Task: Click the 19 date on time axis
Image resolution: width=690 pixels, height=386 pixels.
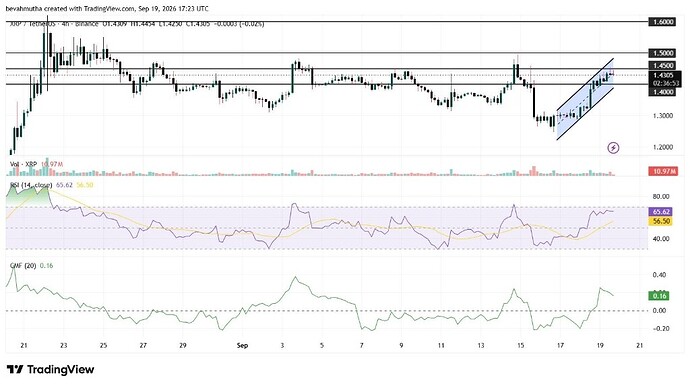Action: click(600, 346)
